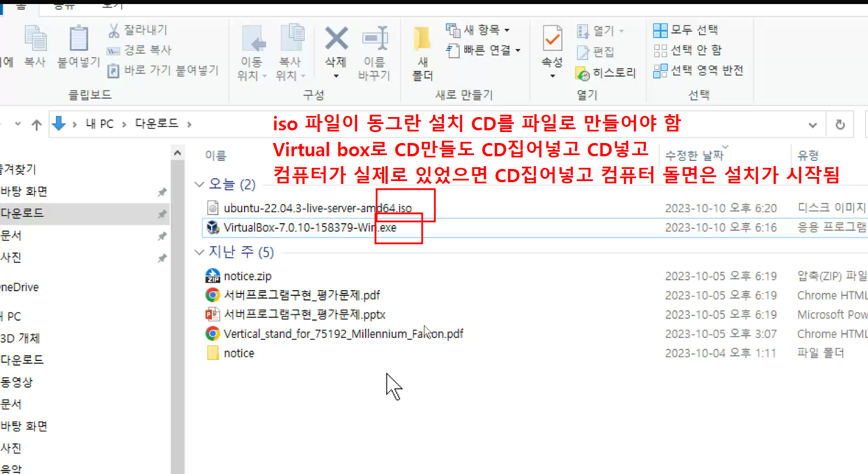The image size is (868, 474).
Task: Open 이동 위치 (Move to) menu
Action: (x=253, y=54)
